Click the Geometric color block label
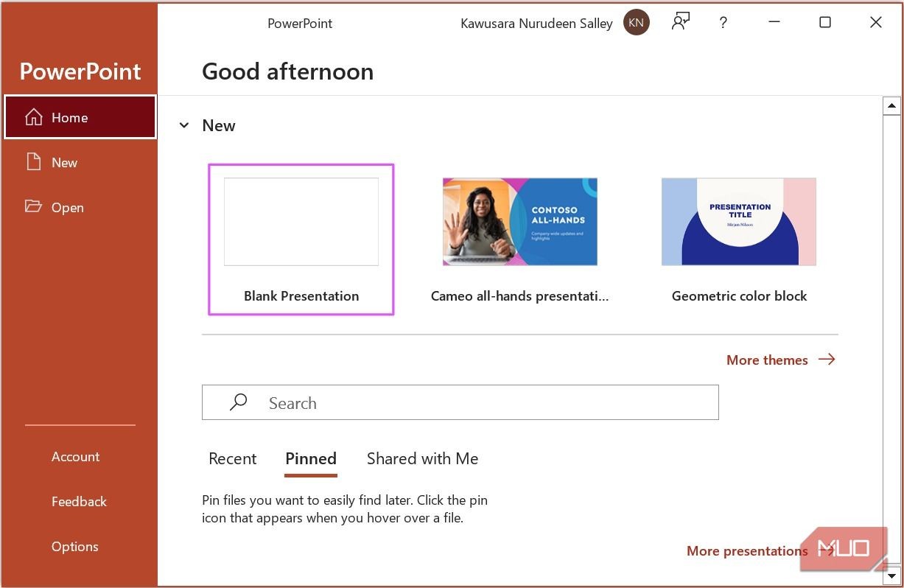This screenshot has height=588, width=904. (739, 296)
